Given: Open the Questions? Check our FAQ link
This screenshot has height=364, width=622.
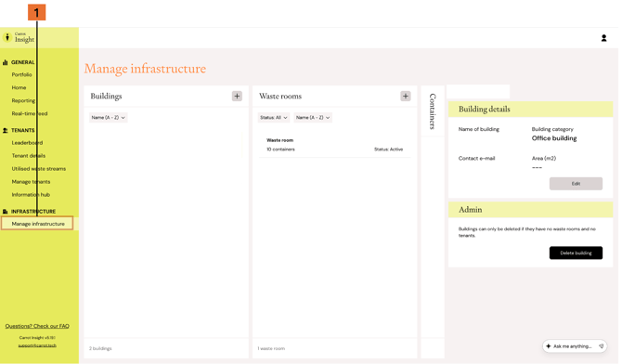Looking at the screenshot, I should pos(37,326).
